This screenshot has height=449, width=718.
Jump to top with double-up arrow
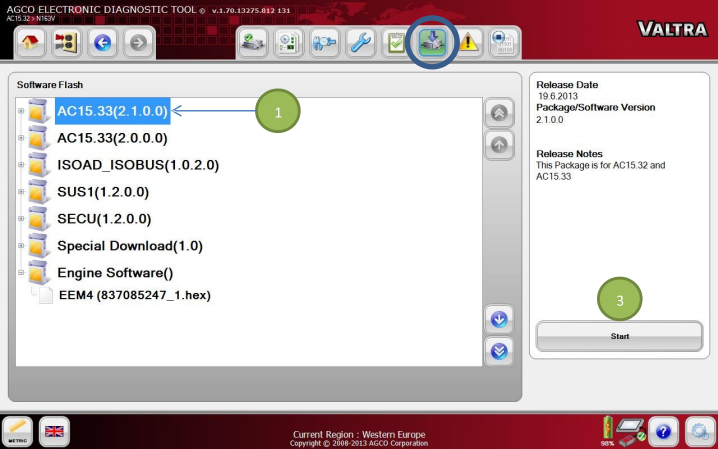499,113
